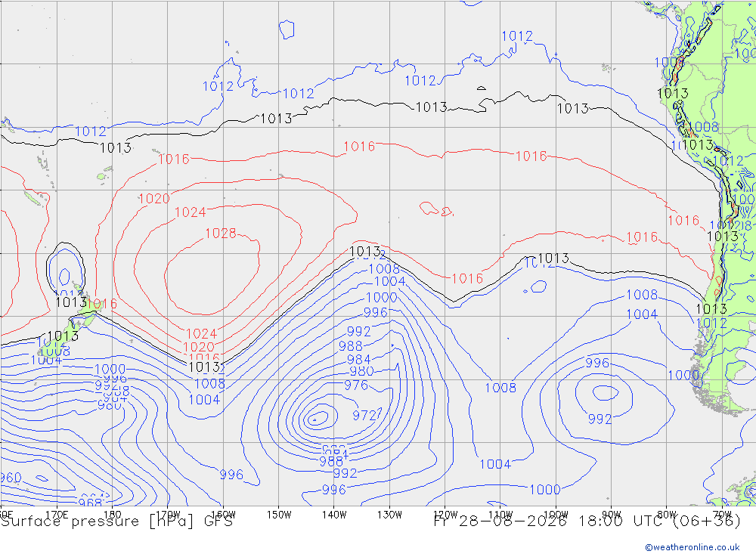
Task: Click the "Surface pressure [hPa] GFS" title text
Action: 116,522
